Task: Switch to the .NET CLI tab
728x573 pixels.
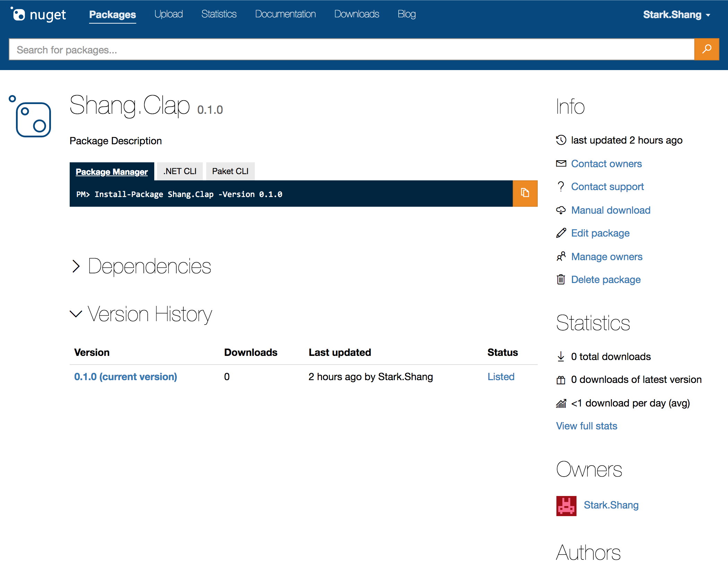Action: click(180, 171)
